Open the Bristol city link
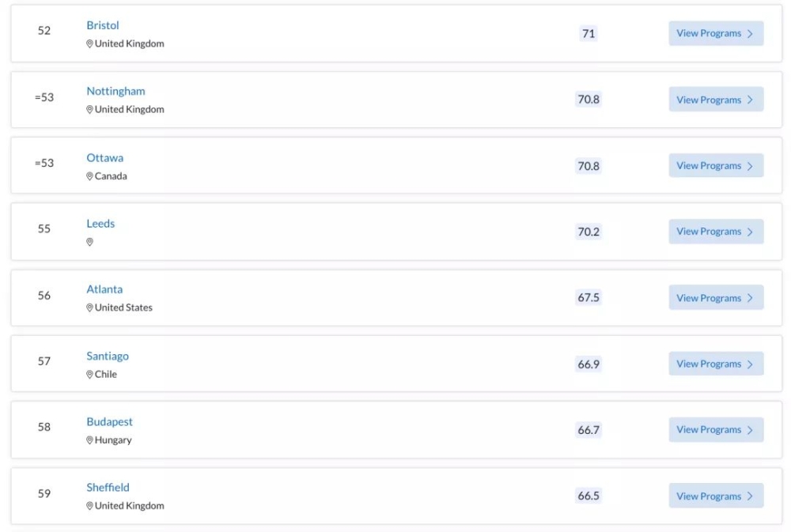Image resolution: width=791 pixels, height=532 pixels. [102, 25]
